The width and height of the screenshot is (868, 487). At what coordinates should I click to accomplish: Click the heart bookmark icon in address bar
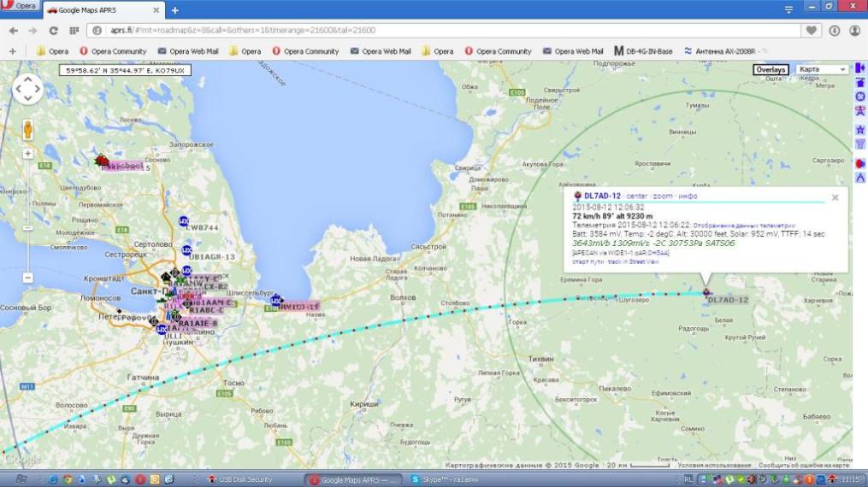point(811,30)
